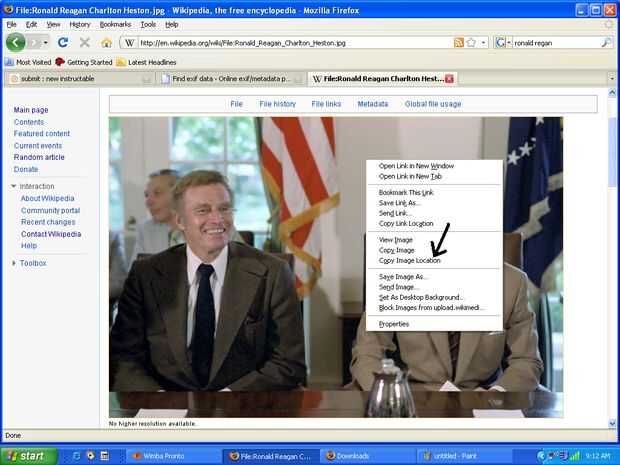Click the page scrollbar up arrow
This screenshot has width=620, height=465.
(x=612, y=93)
